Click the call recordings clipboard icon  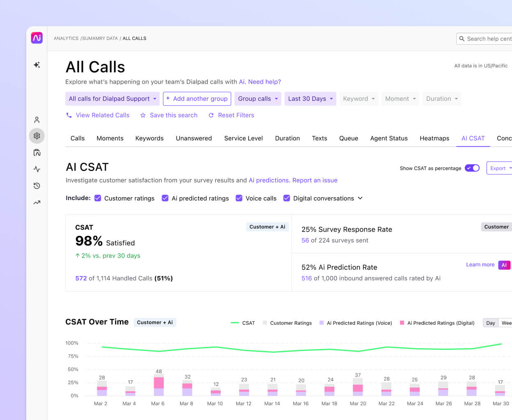37,152
